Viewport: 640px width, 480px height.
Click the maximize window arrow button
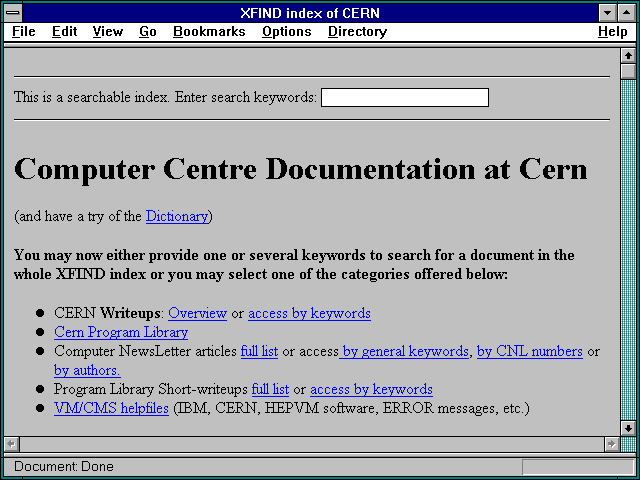click(627, 13)
